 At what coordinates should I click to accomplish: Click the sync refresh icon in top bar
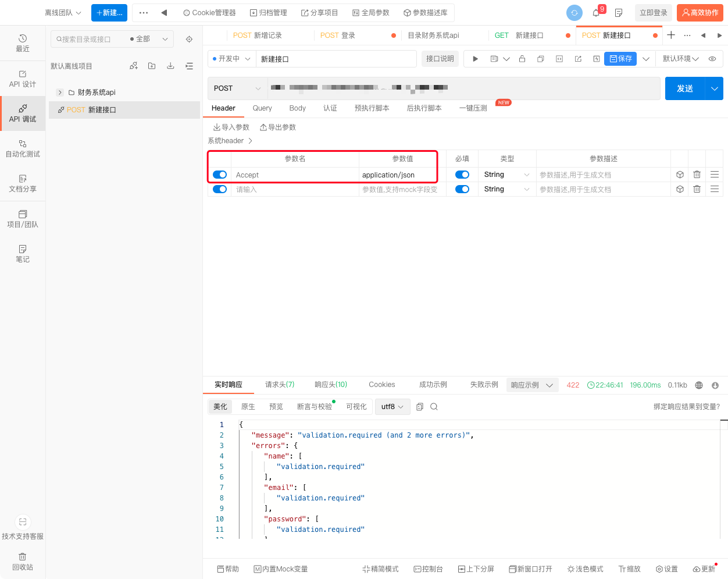pyautogui.click(x=574, y=13)
